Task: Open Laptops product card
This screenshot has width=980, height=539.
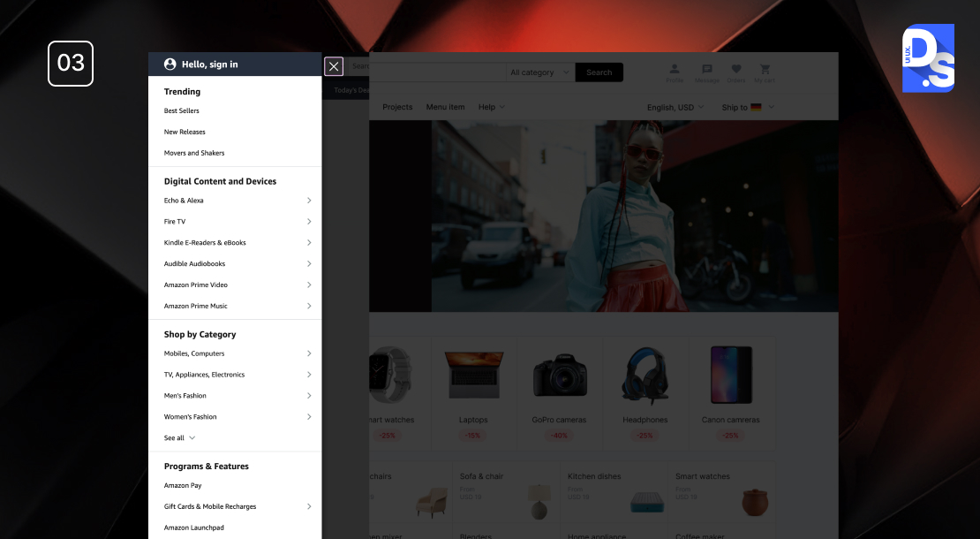Action: [473, 394]
